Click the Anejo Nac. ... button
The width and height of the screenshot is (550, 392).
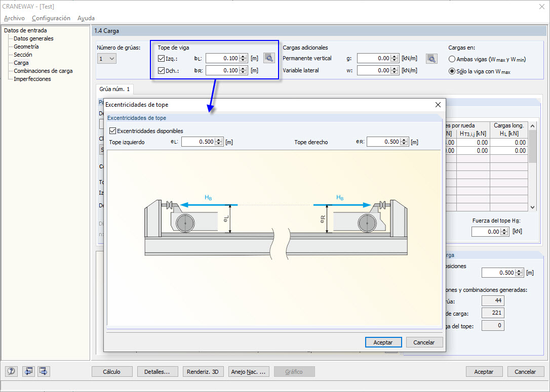248,372
